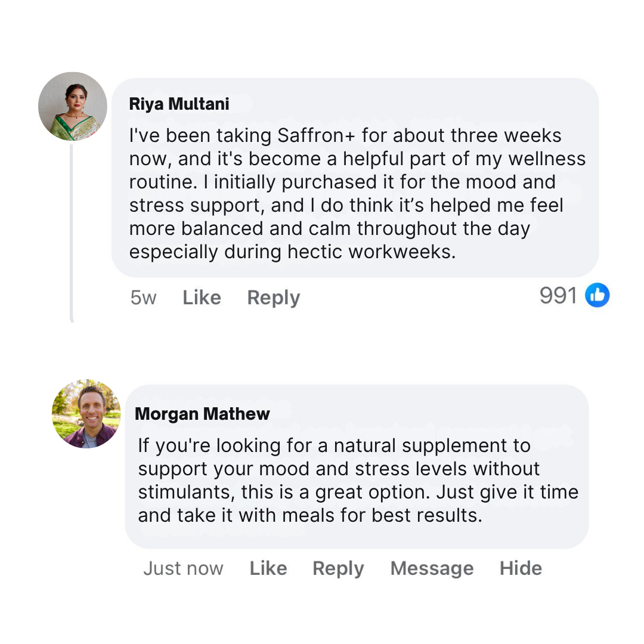Click Riya Multani's profile picture
The image size is (644, 644).
[x=73, y=107]
